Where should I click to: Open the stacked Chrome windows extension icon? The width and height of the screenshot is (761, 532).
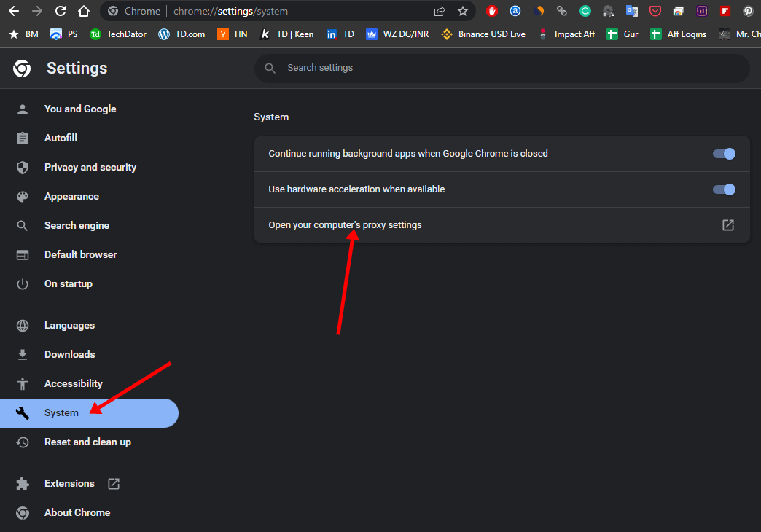678,11
